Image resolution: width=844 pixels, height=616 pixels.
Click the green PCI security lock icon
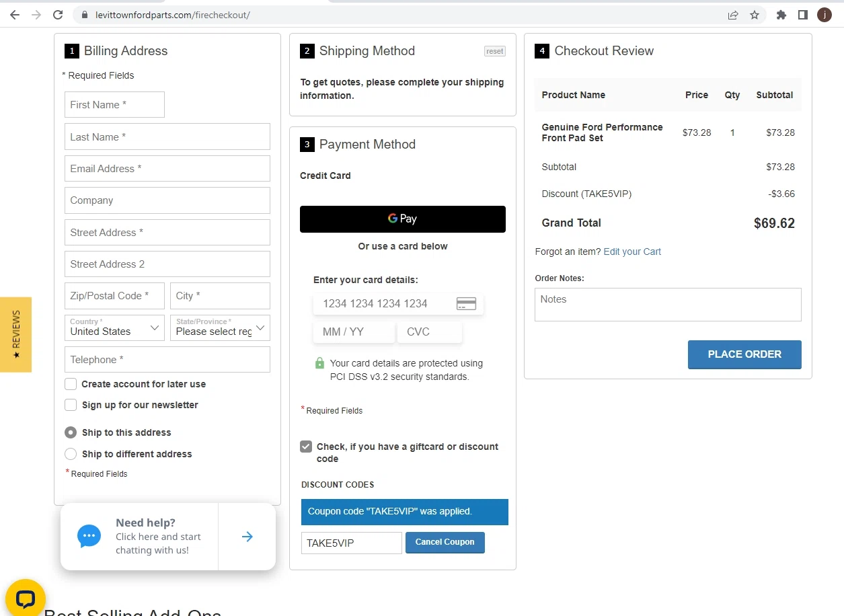pyautogui.click(x=320, y=363)
